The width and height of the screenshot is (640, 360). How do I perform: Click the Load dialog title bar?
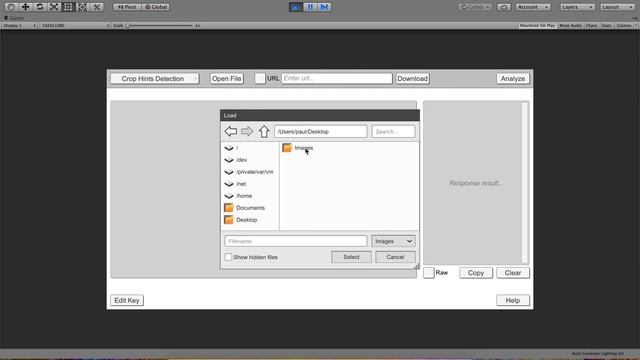pyautogui.click(x=320, y=116)
